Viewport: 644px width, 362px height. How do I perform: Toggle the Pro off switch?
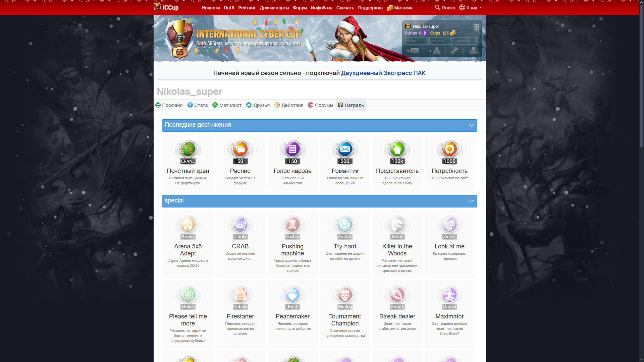tap(417, 41)
